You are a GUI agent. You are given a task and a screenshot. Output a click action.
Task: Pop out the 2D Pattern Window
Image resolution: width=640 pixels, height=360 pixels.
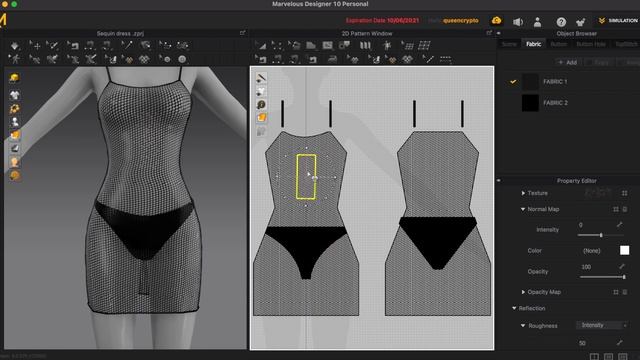pyautogui.click(x=489, y=33)
